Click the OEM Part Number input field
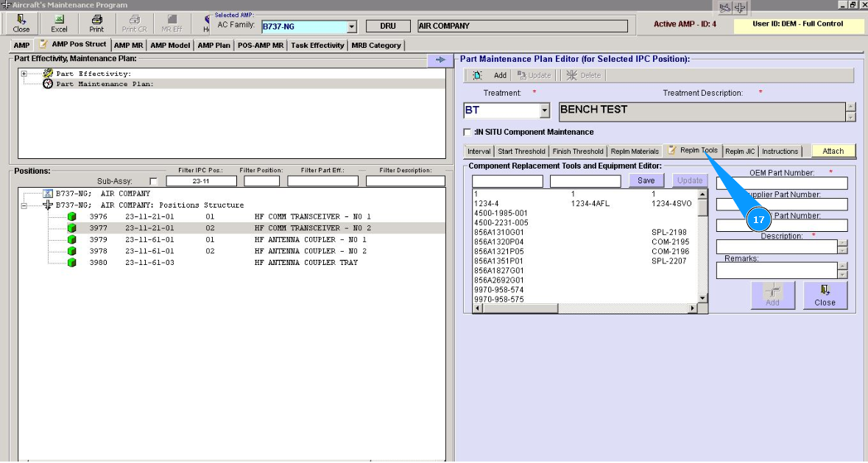Image resolution: width=868 pixels, height=463 pixels. pyautogui.click(x=781, y=183)
